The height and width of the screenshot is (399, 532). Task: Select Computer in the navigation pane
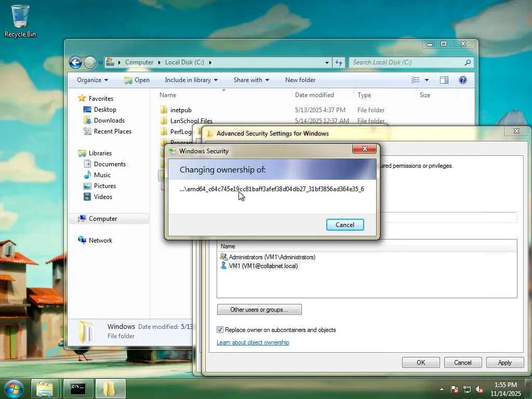103,219
